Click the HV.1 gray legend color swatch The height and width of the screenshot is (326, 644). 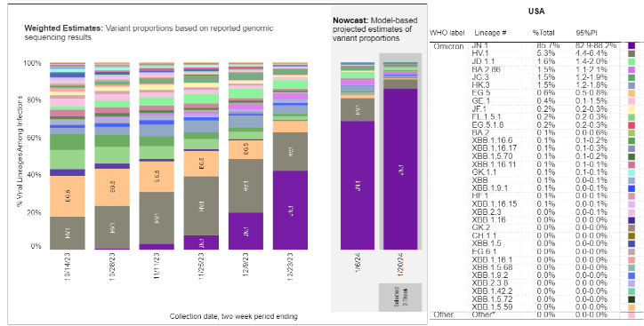(x=632, y=53)
